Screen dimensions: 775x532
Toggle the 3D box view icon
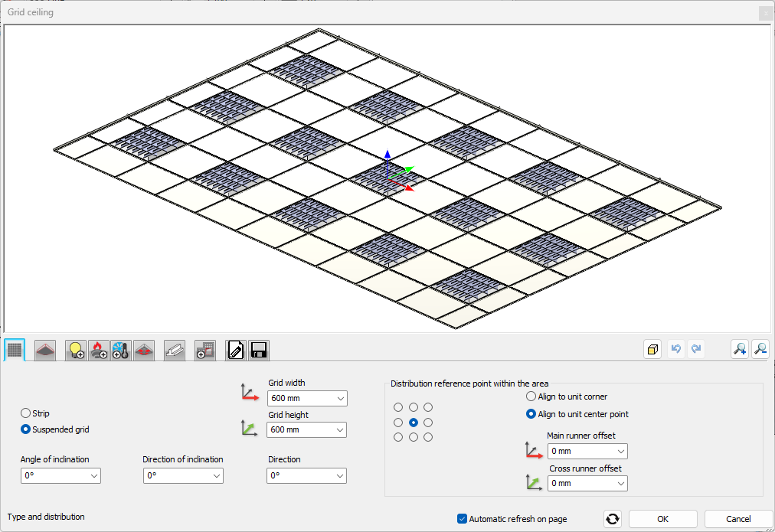tap(653, 349)
